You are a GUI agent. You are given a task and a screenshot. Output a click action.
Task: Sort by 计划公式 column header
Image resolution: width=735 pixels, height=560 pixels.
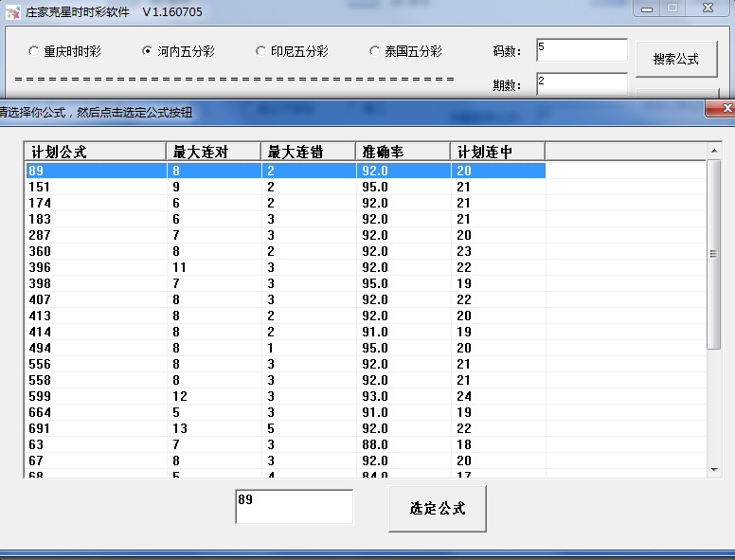coord(95,152)
